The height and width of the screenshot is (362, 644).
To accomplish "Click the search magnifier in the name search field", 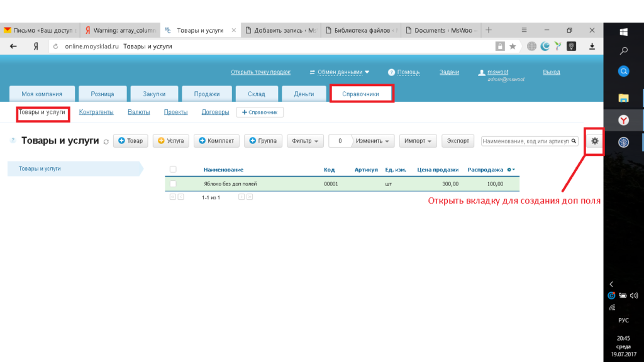I will pos(574,141).
